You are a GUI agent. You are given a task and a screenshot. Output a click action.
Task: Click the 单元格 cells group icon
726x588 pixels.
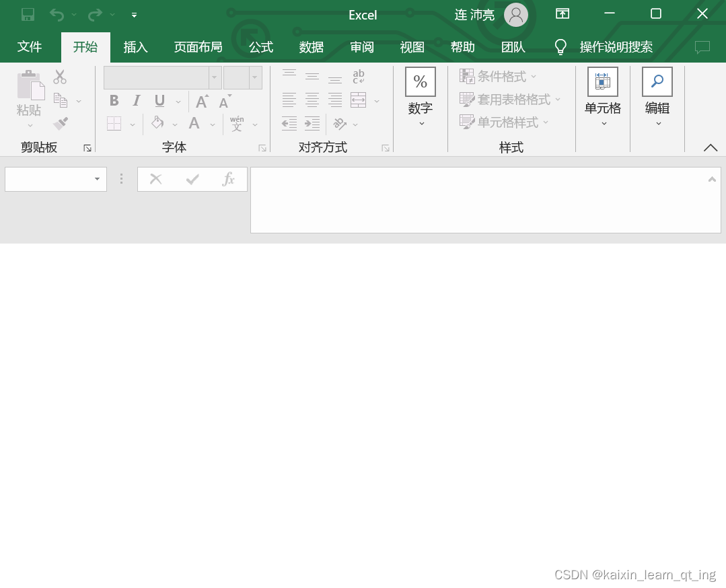602,81
